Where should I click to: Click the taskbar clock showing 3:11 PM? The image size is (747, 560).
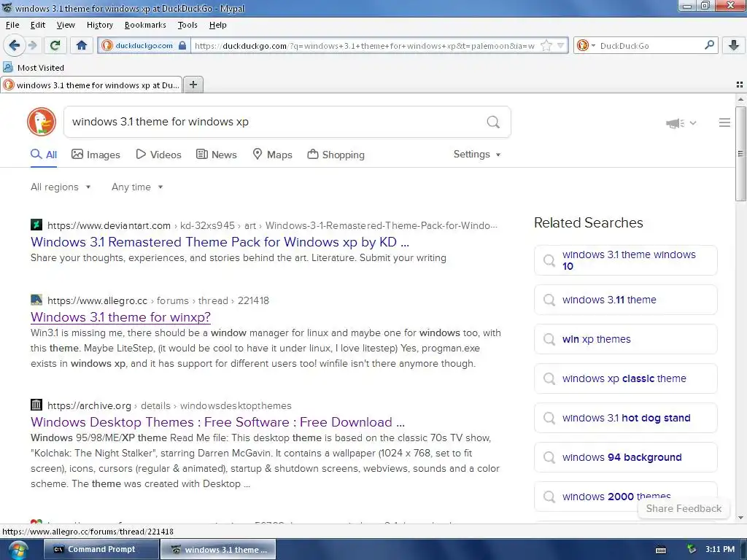coord(720,550)
